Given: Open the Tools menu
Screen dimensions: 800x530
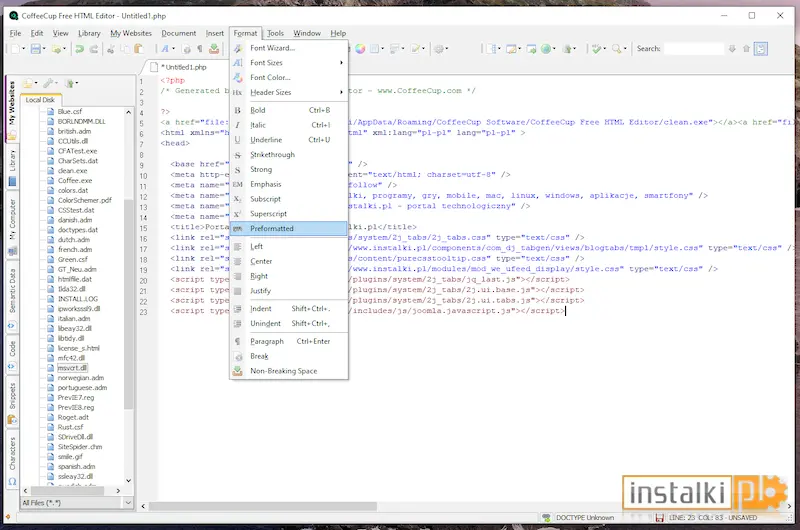Looking at the screenshot, I should 276,33.
